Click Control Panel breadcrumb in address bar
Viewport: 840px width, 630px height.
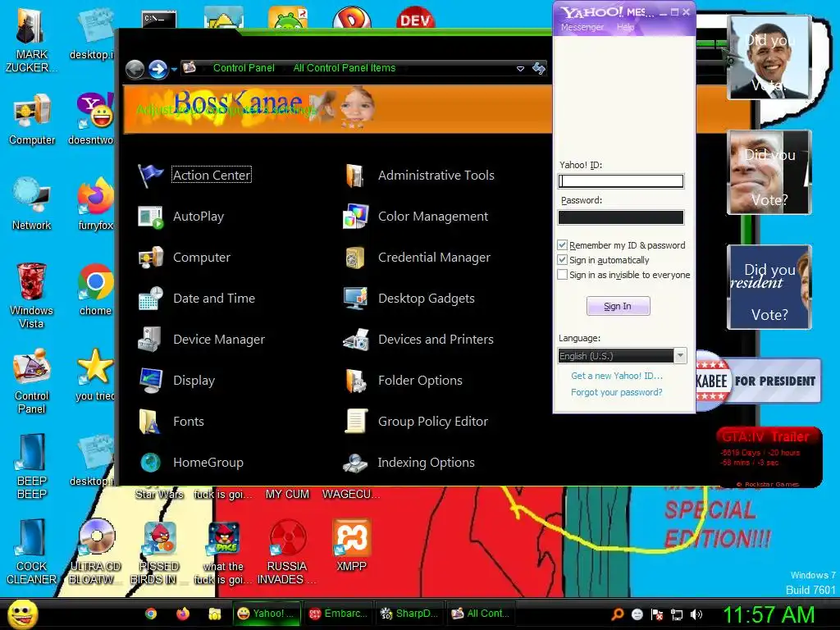pyautogui.click(x=244, y=68)
